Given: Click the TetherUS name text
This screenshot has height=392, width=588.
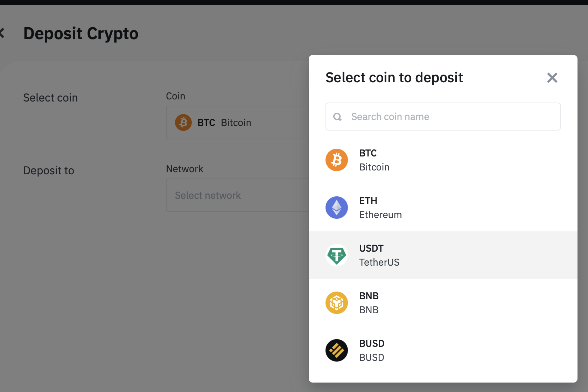Looking at the screenshot, I should tap(379, 262).
